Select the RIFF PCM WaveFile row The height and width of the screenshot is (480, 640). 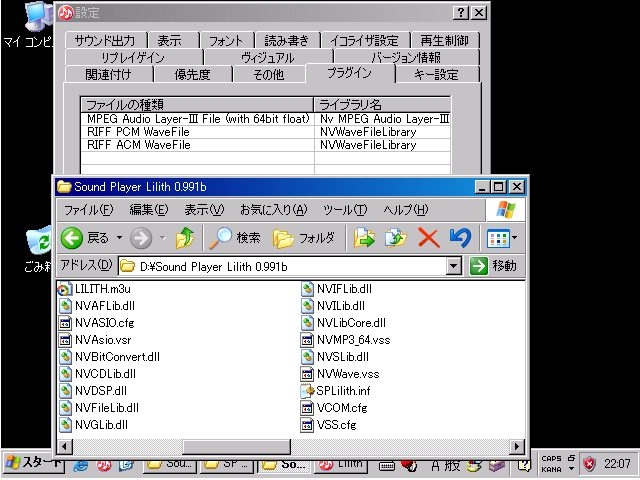tap(265, 132)
